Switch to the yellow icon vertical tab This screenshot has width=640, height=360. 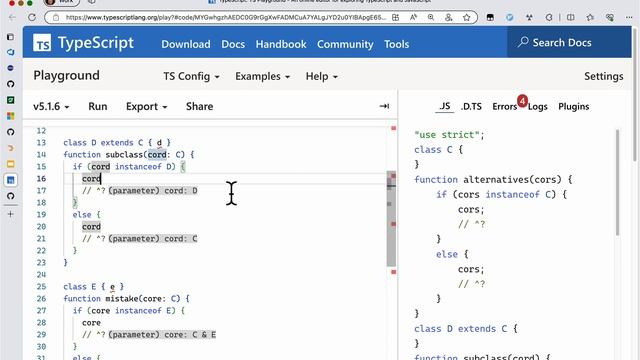[x=11, y=164]
